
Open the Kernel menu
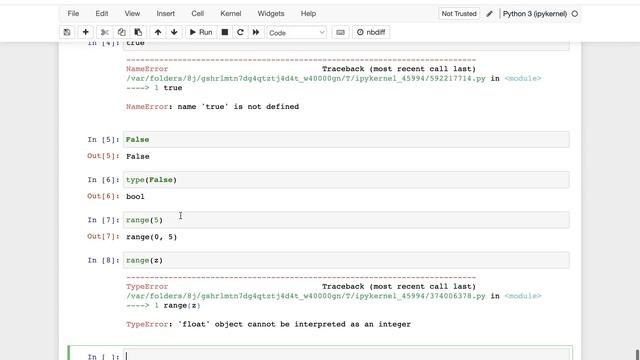(x=231, y=13)
